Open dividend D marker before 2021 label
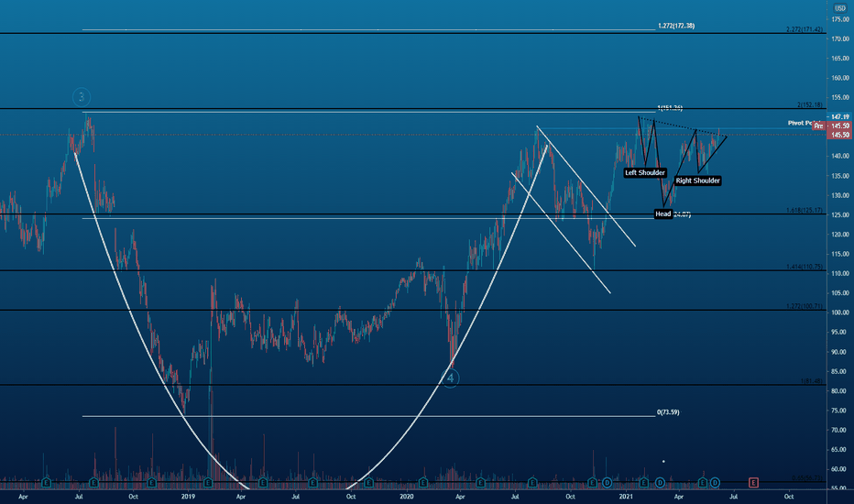 pos(607,483)
